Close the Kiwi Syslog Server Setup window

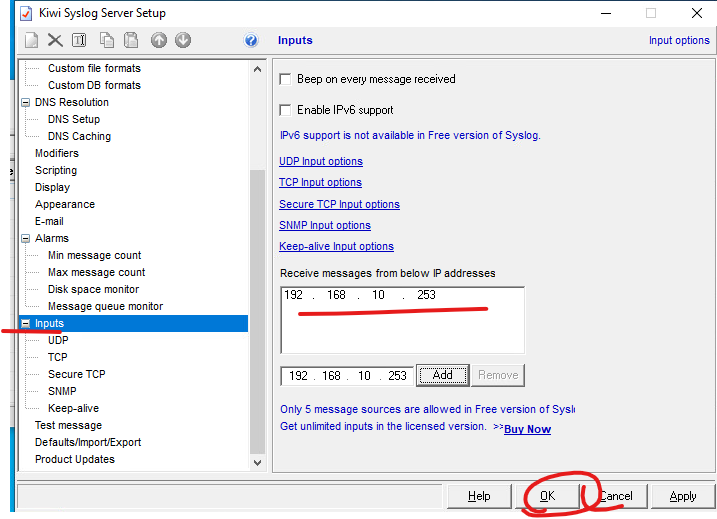point(696,13)
